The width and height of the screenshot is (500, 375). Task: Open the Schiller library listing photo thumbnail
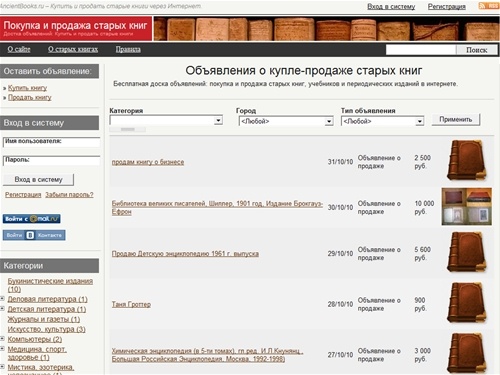pyautogui.click(x=467, y=207)
